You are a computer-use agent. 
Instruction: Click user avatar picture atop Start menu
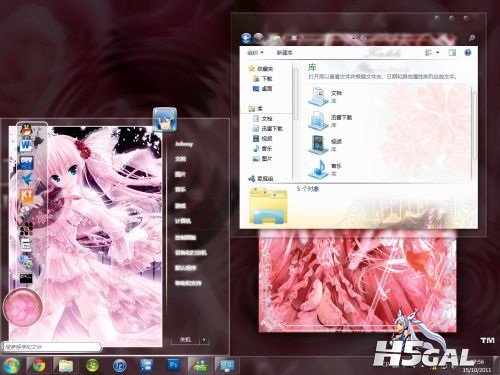pos(165,119)
